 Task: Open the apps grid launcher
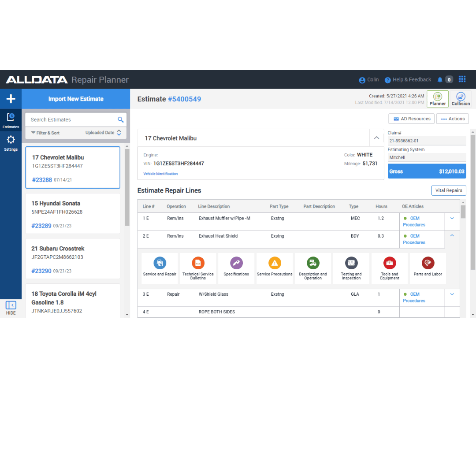pos(462,79)
